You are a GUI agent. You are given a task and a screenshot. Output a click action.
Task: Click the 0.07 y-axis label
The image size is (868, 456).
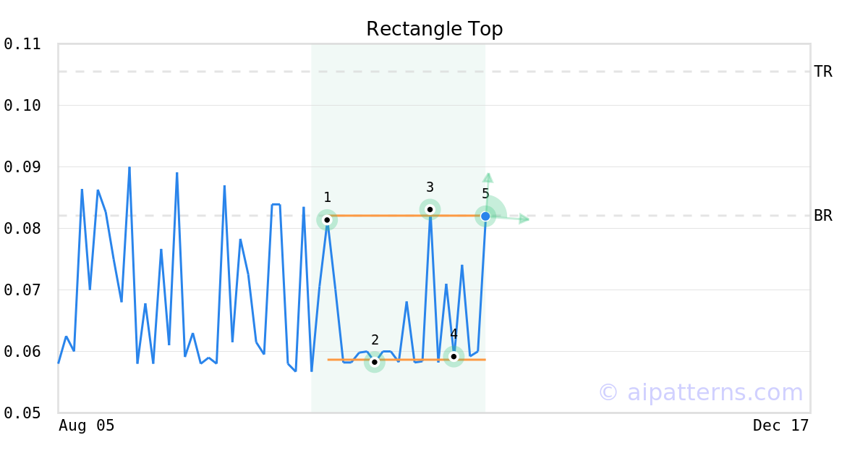(22, 290)
